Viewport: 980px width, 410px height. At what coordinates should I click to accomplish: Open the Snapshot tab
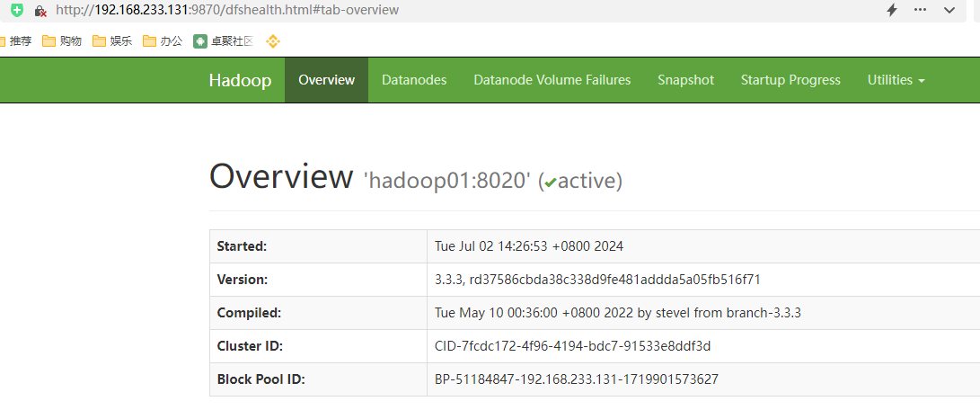pyautogui.click(x=685, y=80)
